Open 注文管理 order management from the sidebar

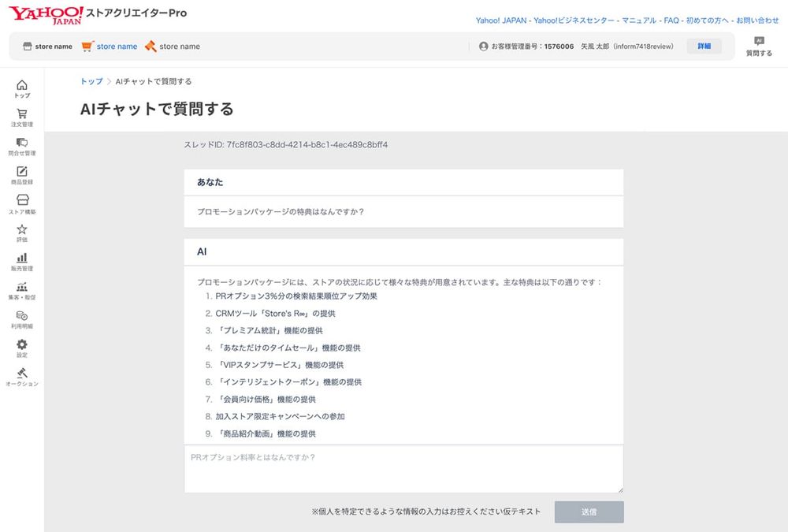click(22, 115)
